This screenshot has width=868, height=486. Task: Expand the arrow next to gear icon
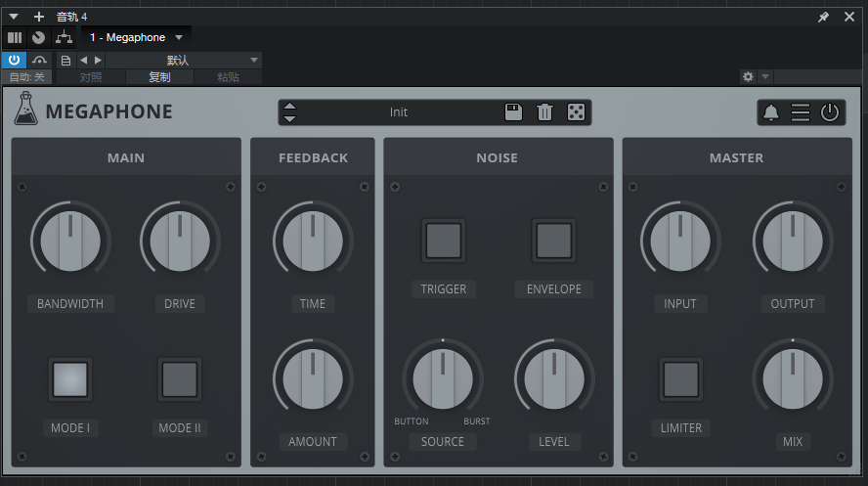765,76
